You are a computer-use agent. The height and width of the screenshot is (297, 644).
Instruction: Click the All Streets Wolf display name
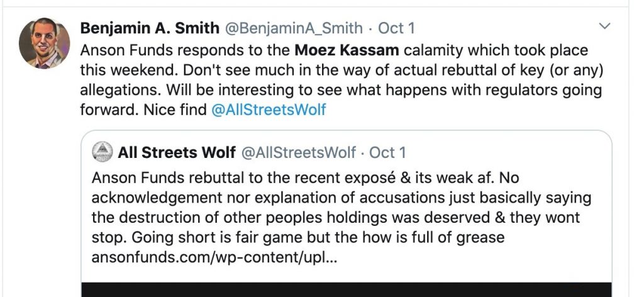click(x=177, y=152)
